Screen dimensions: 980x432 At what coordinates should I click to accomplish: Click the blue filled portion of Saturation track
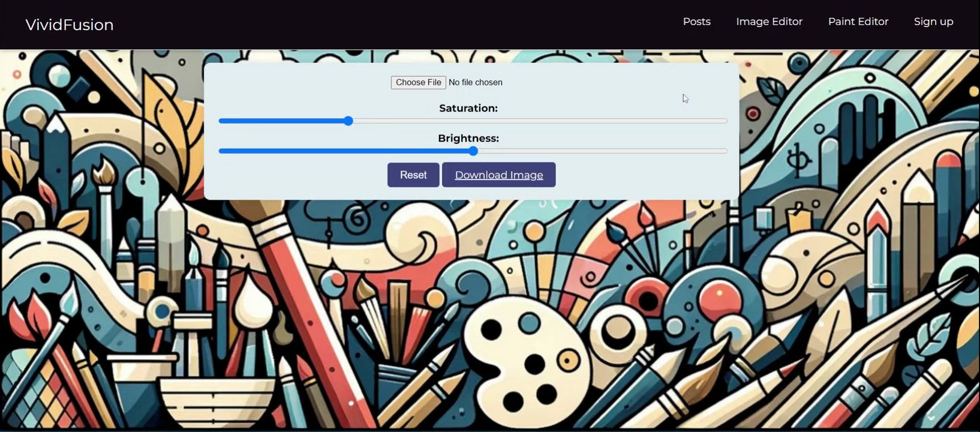[281, 121]
